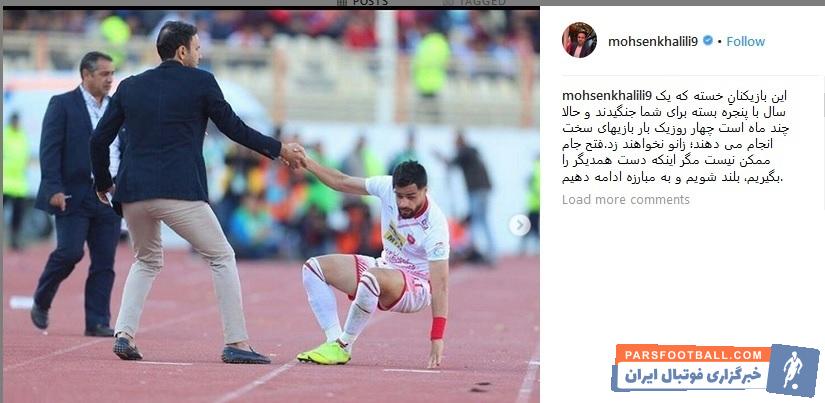Click the POSTS grid icon
Image resolution: width=825 pixels, height=403 pixels.
click(x=341, y=3)
